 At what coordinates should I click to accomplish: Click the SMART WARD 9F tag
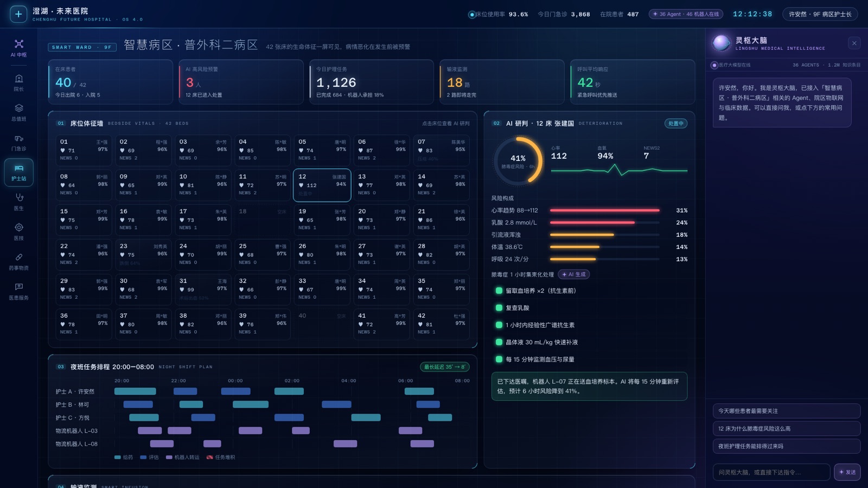pyautogui.click(x=82, y=47)
